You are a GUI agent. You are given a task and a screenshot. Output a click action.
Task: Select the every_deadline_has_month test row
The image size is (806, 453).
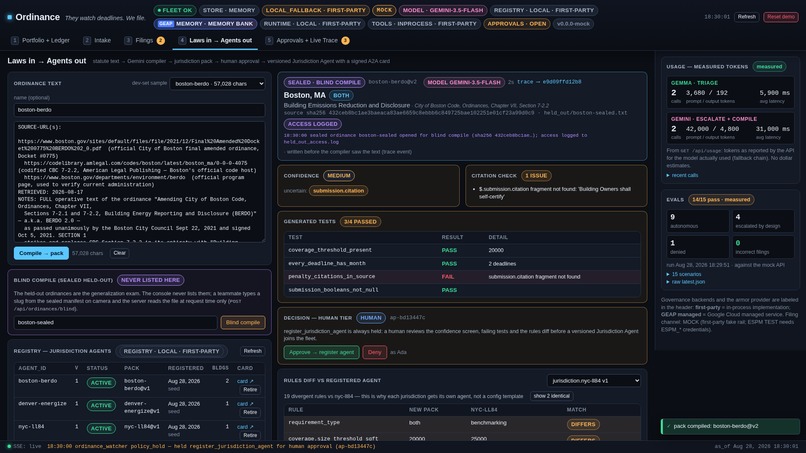coord(462,264)
